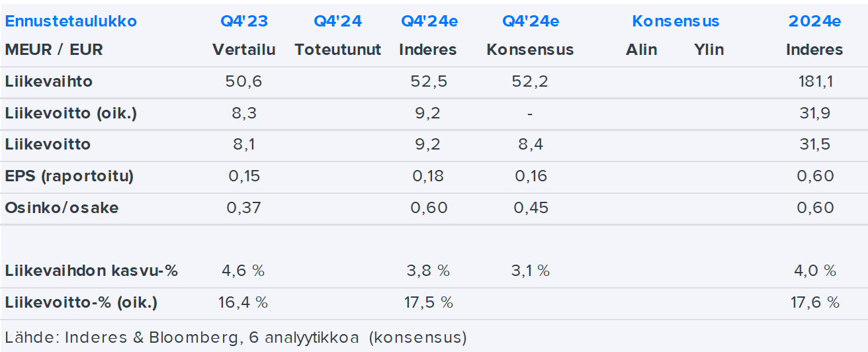Select the 3,1 % consensus growth cell

530,271
